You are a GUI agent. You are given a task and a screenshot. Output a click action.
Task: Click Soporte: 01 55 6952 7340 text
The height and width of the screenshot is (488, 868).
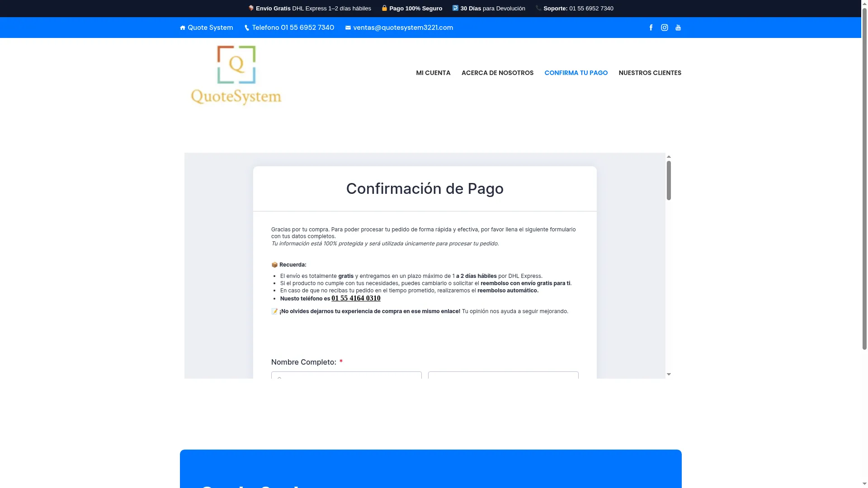(578, 9)
